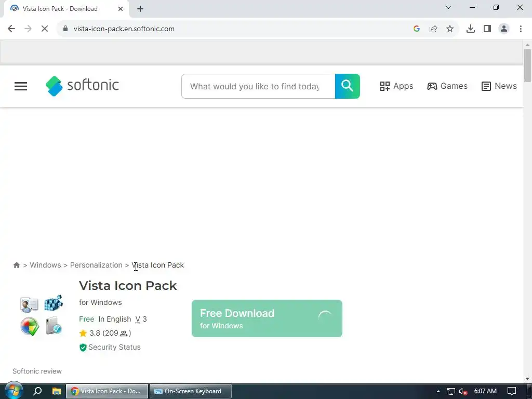Open tab search dropdown arrow
The image size is (532, 399).
[x=448, y=7]
